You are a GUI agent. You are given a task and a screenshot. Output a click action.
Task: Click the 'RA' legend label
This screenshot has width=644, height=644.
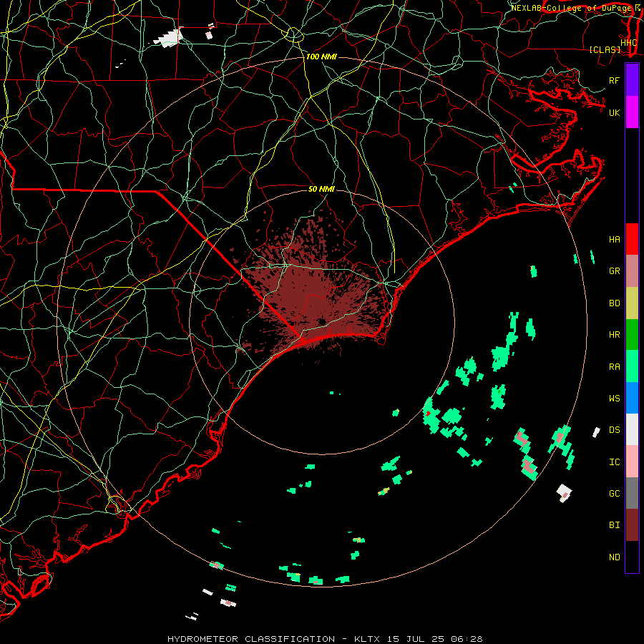point(614,367)
